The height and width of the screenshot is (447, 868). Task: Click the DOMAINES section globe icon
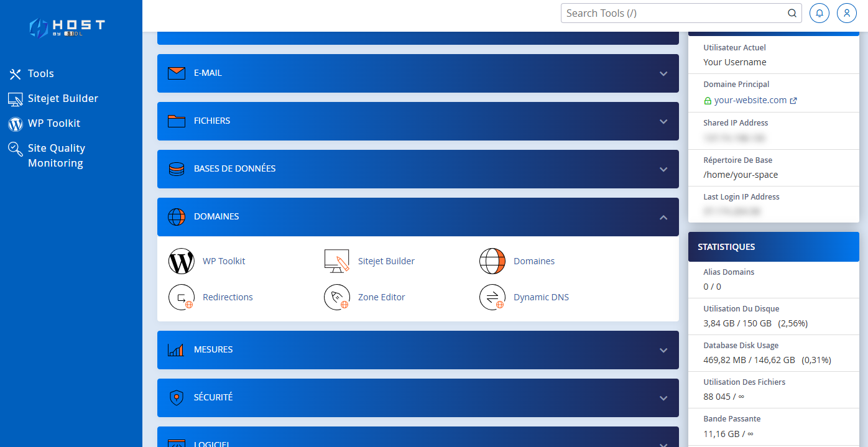click(177, 217)
